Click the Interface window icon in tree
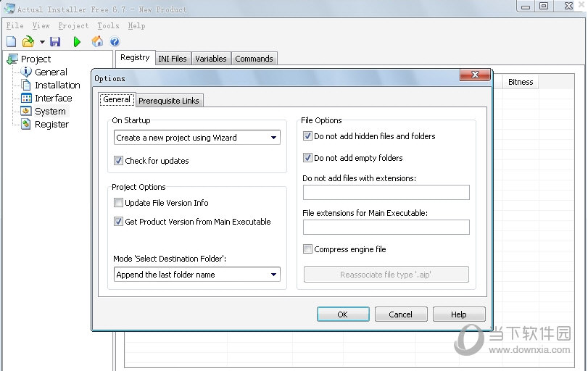This screenshot has height=371, width=588. 26,98
